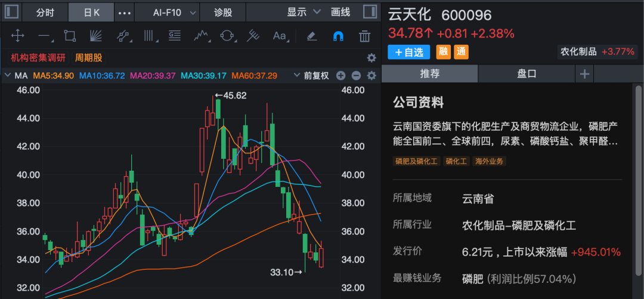Pick the eraser tool
The height and width of the screenshot is (299, 644).
coord(311,36)
